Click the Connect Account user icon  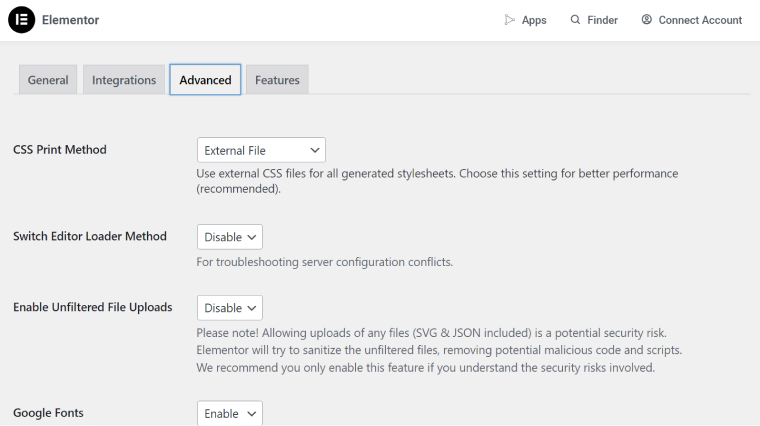click(x=647, y=19)
